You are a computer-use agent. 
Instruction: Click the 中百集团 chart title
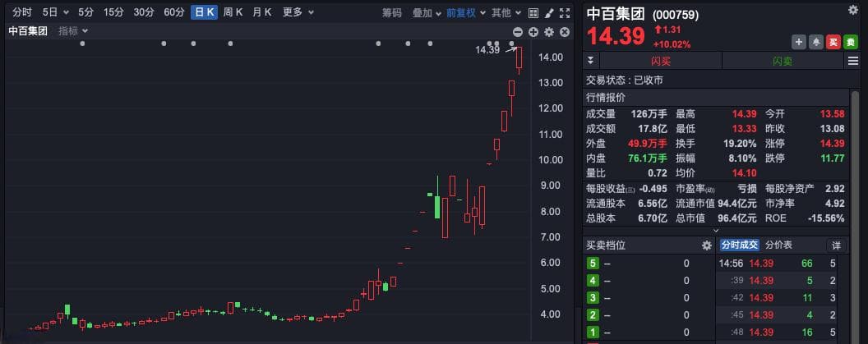[x=28, y=31]
